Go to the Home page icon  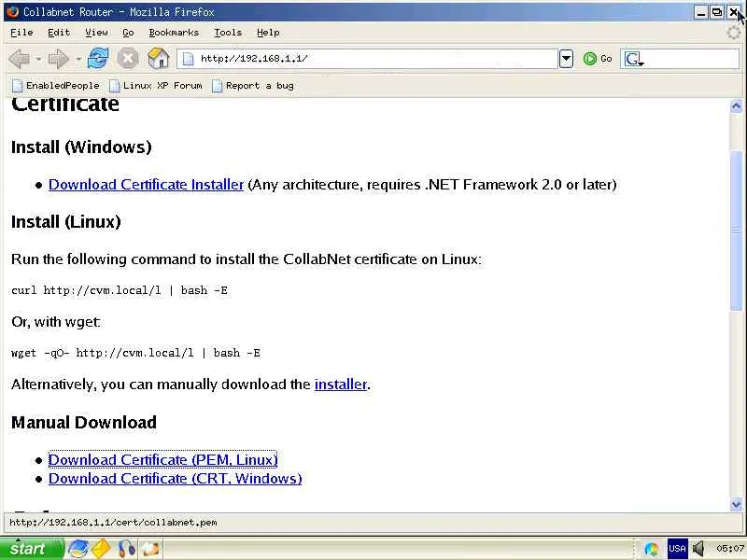(159, 59)
